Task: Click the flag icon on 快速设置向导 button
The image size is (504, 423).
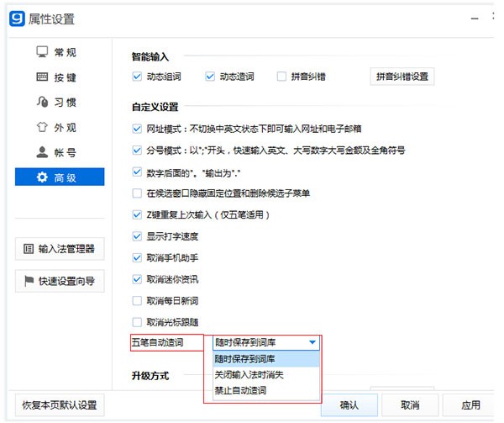Action: (29, 281)
